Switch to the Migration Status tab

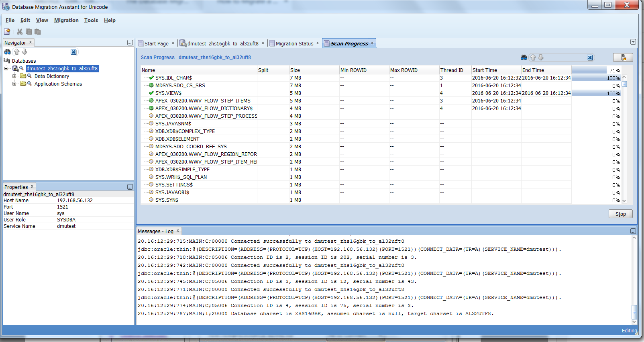(x=294, y=43)
